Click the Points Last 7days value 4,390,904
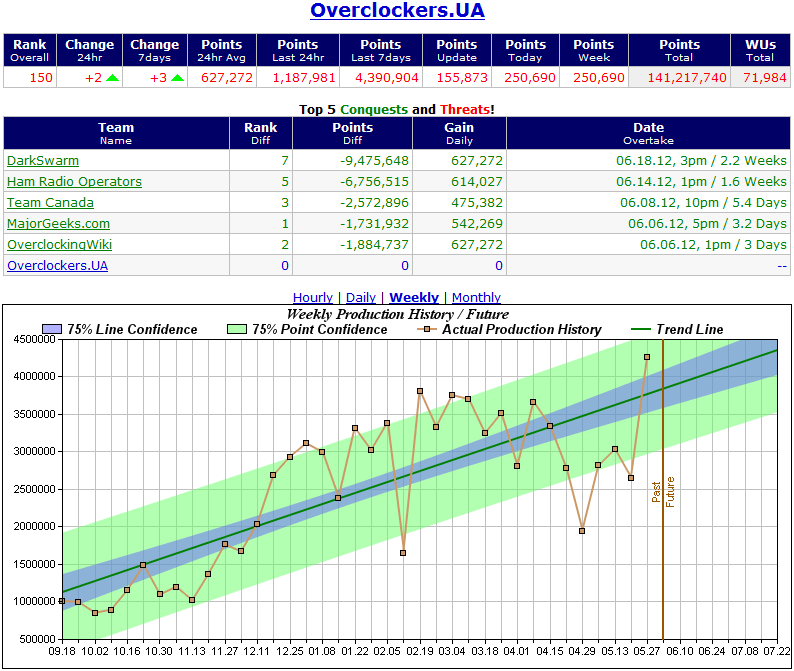Screen dimensions: 794x671 click(x=387, y=77)
